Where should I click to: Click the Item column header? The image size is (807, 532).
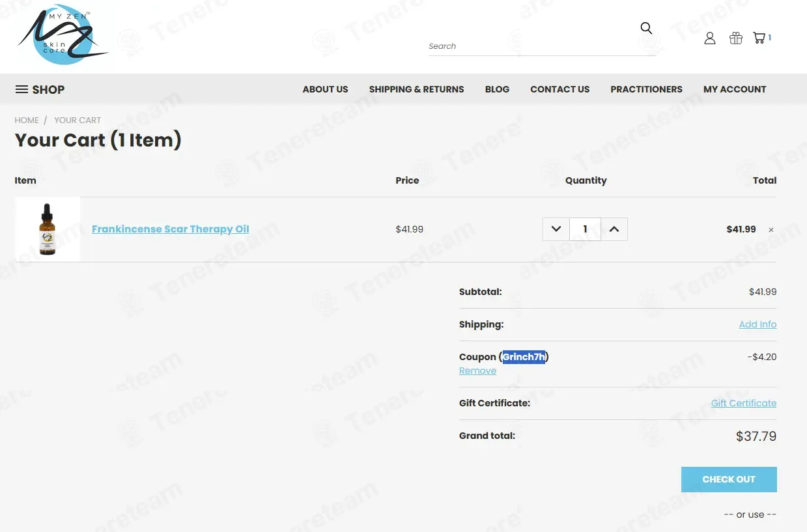pyautogui.click(x=25, y=180)
